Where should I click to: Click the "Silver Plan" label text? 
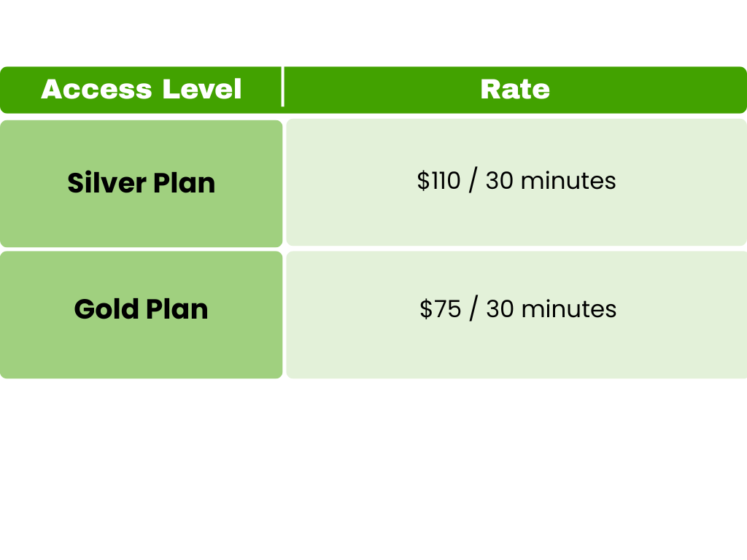(x=141, y=183)
